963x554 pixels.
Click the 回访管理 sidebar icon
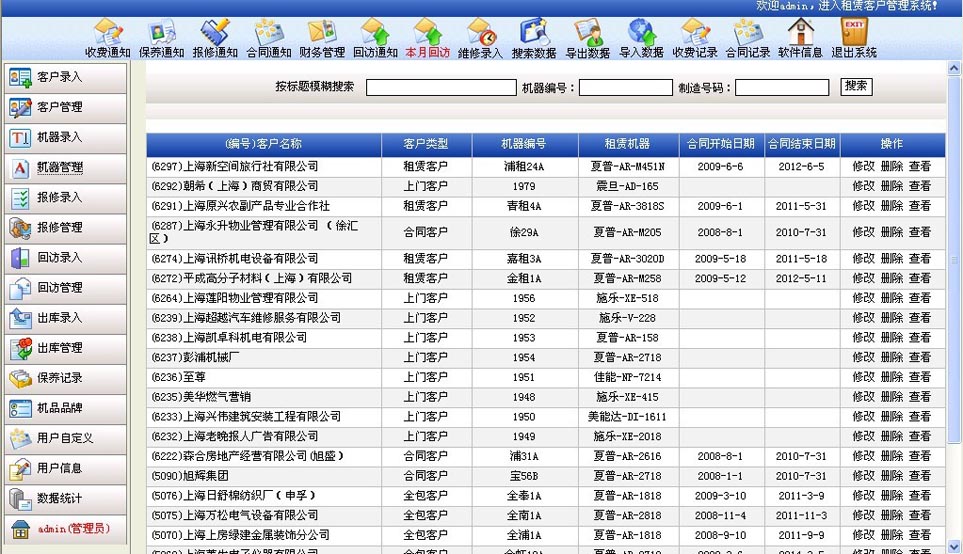(x=20, y=288)
